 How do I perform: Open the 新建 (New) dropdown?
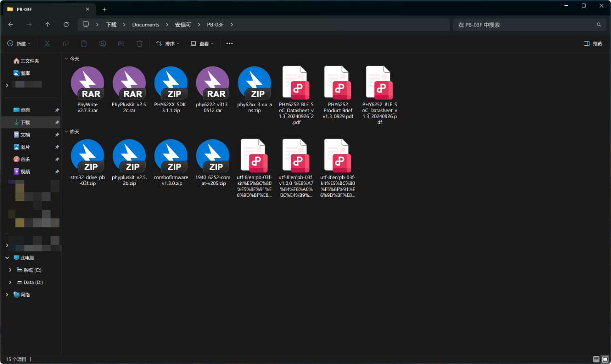tap(19, 43)
